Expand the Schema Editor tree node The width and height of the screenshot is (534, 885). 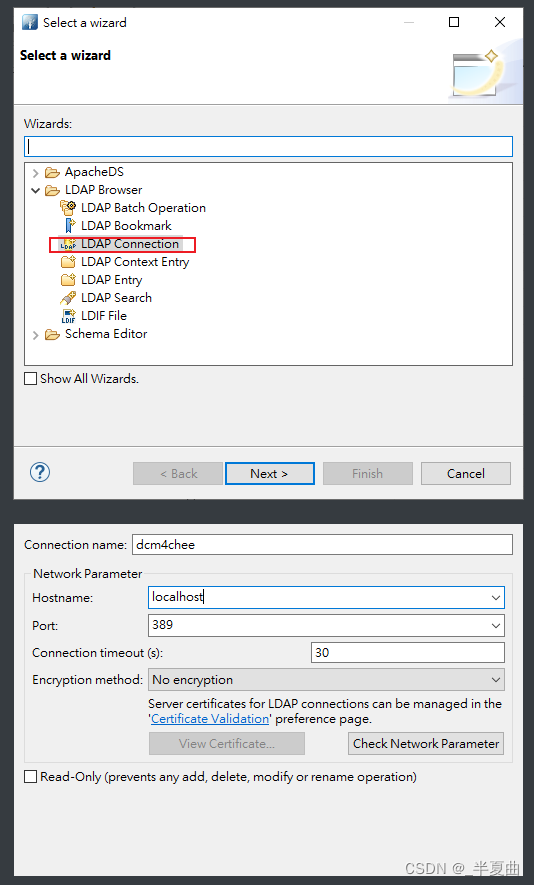tap(36, 335)
